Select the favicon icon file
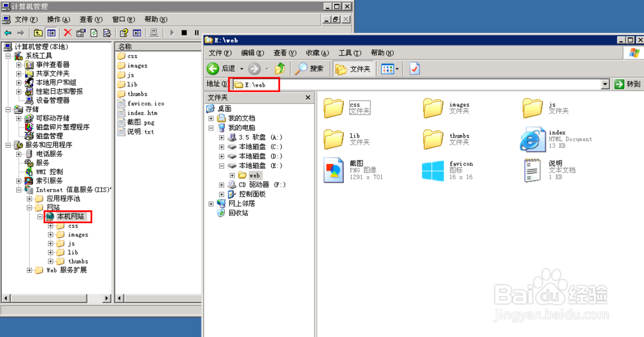This screenshot has height=337, width=644. coord(448,170)
